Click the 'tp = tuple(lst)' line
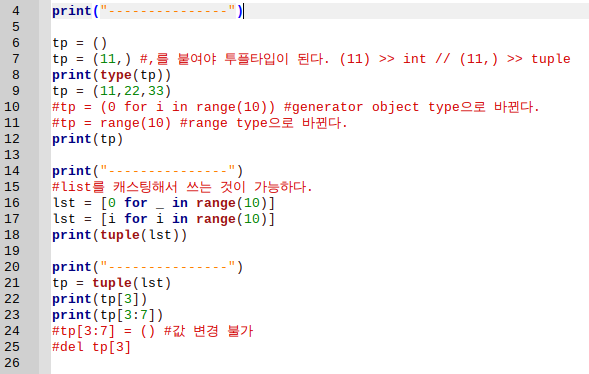This screenshot has width=589, height=374. [112, 283]
